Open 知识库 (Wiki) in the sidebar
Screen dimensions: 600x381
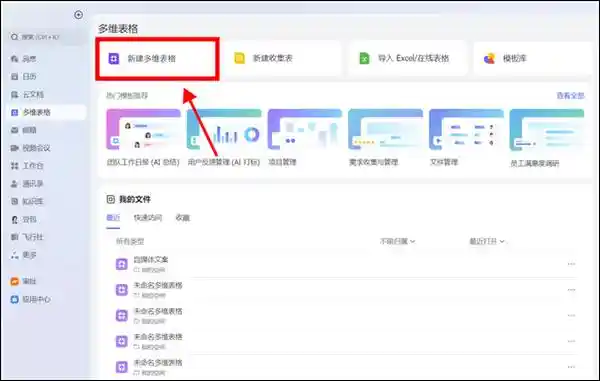pos(27,201)
